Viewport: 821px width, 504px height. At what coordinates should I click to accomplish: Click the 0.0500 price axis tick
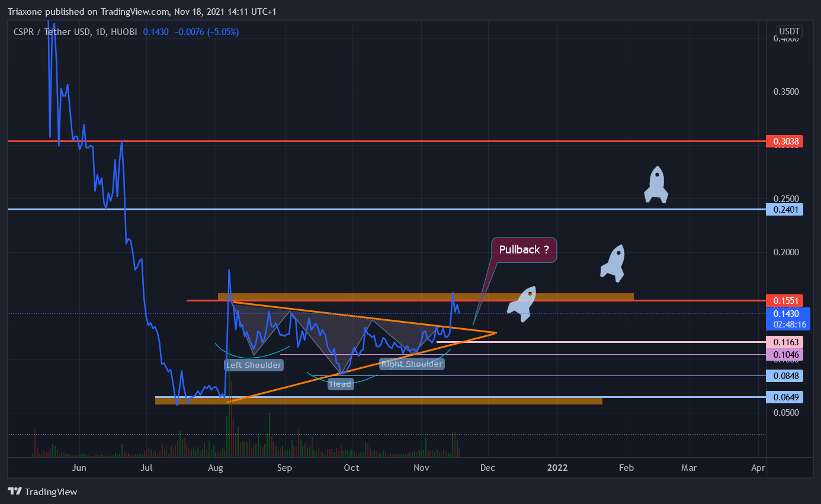tap(787, 412)
